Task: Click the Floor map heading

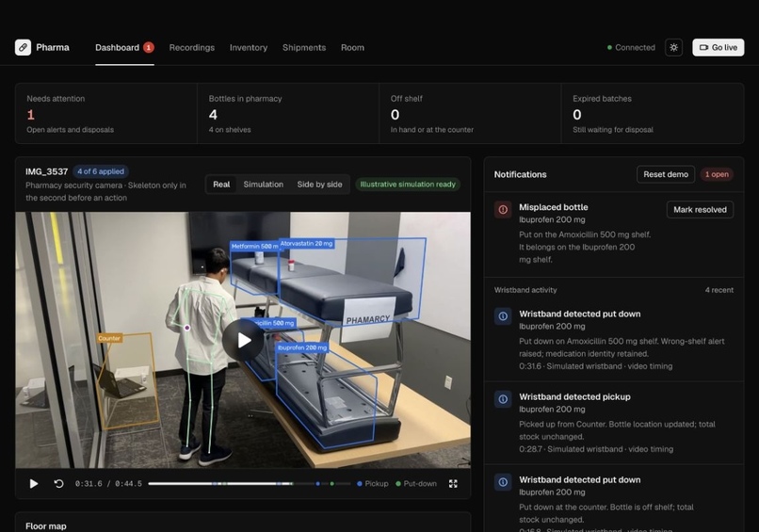Action: click(x=46, y=526)
